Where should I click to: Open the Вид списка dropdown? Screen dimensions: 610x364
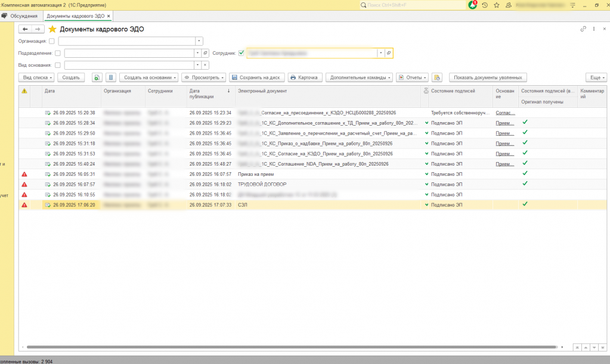pos(36,77)
